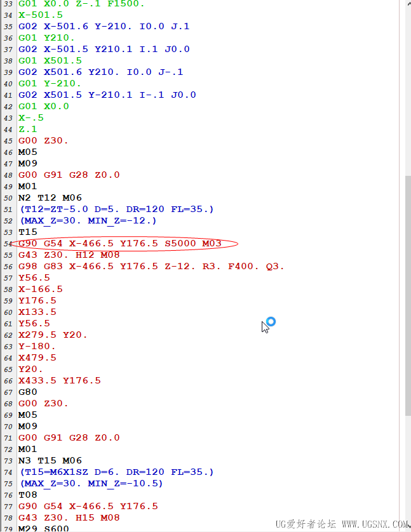Click the vertical scrollbar thumb

(408, 296)
